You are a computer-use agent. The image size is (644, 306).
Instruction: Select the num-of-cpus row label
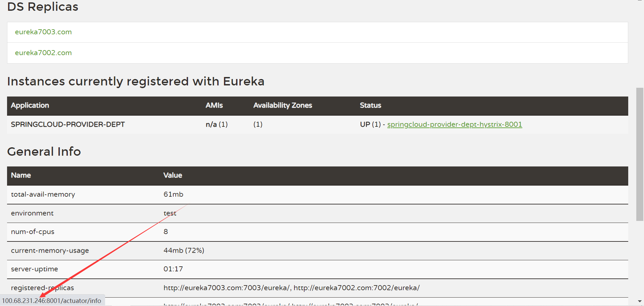coord(33,232)
